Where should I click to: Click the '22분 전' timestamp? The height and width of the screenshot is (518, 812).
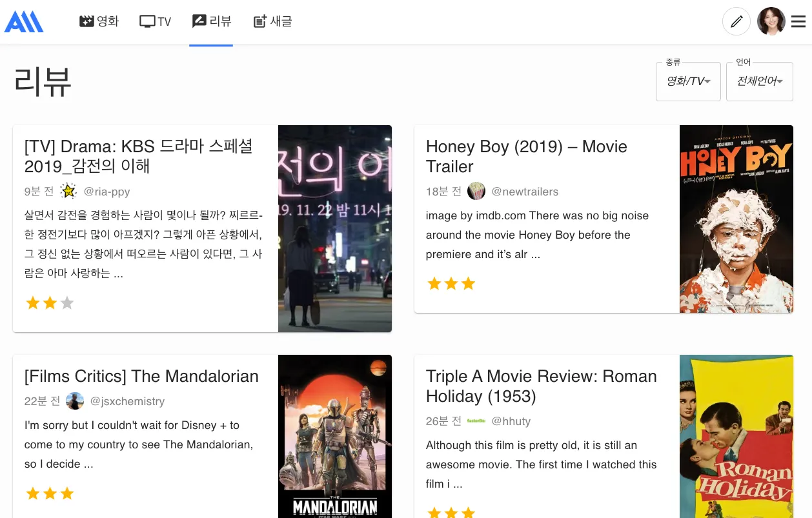coord(43,401)
